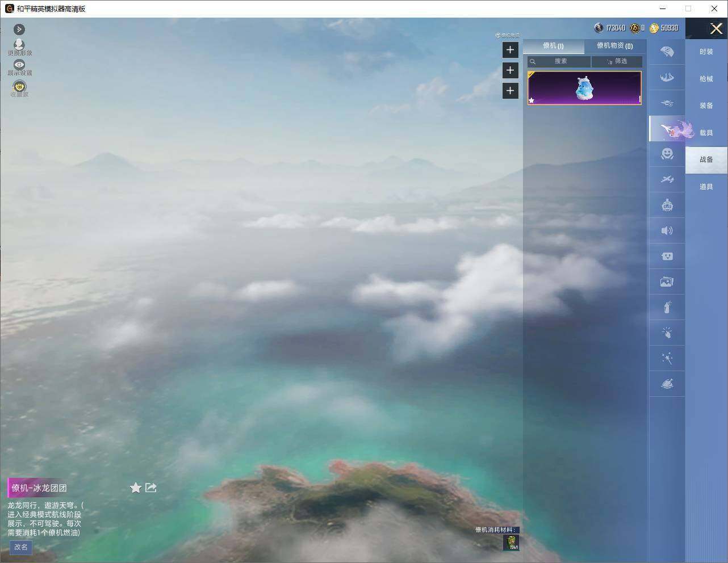This screenshot has width=728, height=563.
Task: Open the 枪械 category tab
Action: coord(706,79)
